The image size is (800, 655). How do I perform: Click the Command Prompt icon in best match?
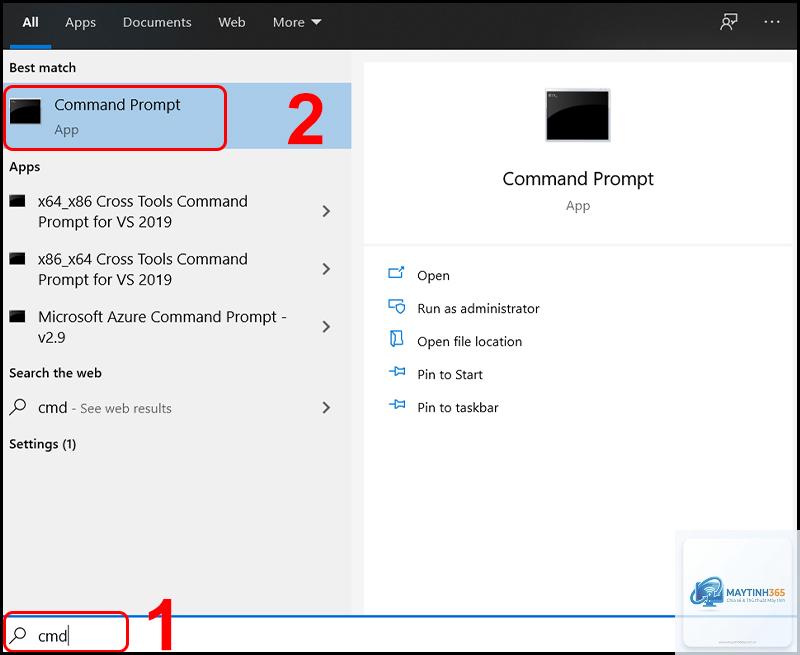pyautogui.click(x=25, y=111)
